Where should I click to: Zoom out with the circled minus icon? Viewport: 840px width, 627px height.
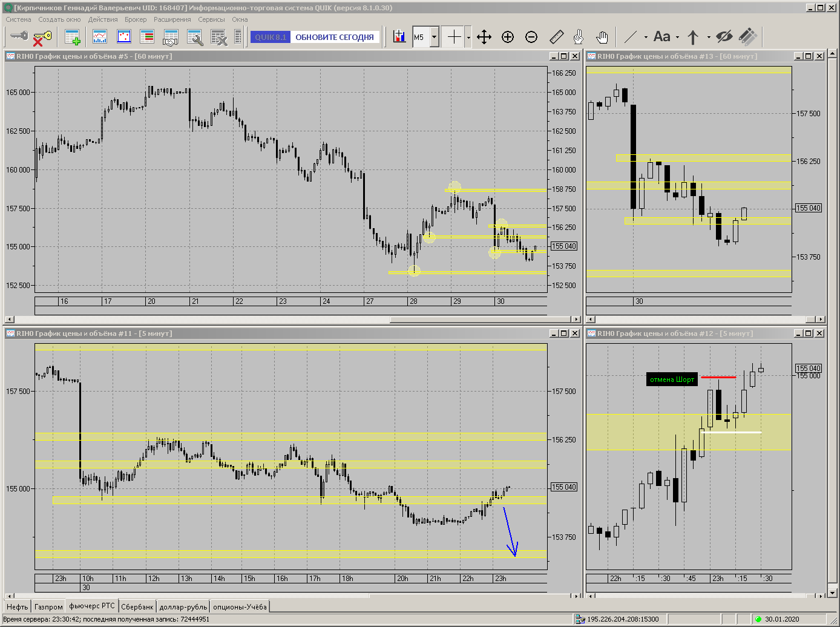click(531, 37)
